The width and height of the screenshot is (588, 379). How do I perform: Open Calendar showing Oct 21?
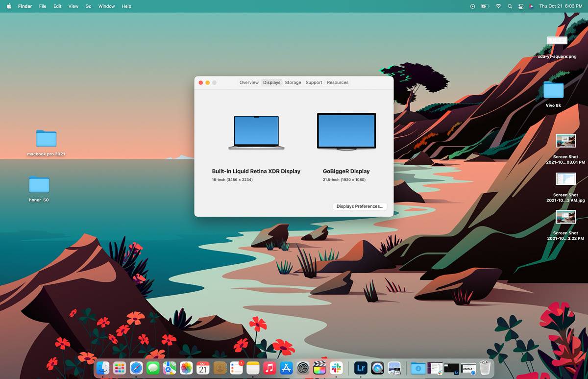click(203, 368)
